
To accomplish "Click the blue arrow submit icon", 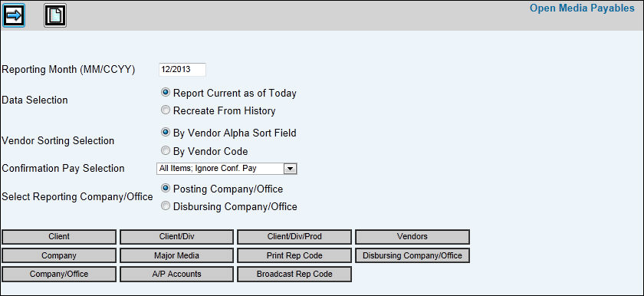I will (14, 15).
